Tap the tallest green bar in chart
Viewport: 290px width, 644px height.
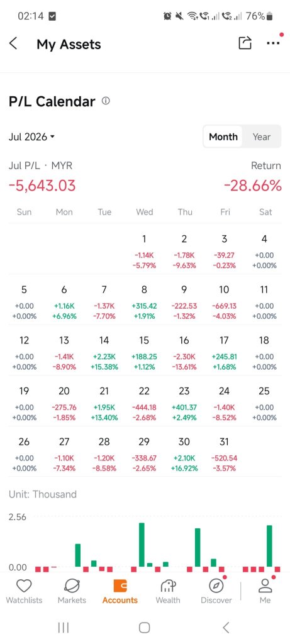pos(142,545)
